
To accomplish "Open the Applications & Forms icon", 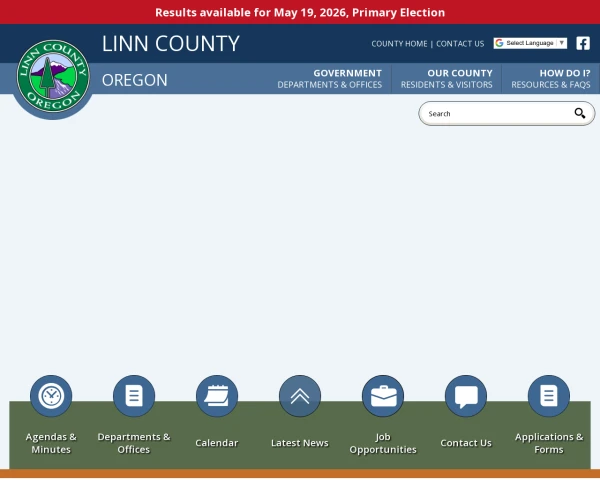I will pyautogui.click(x=549, y=396).
